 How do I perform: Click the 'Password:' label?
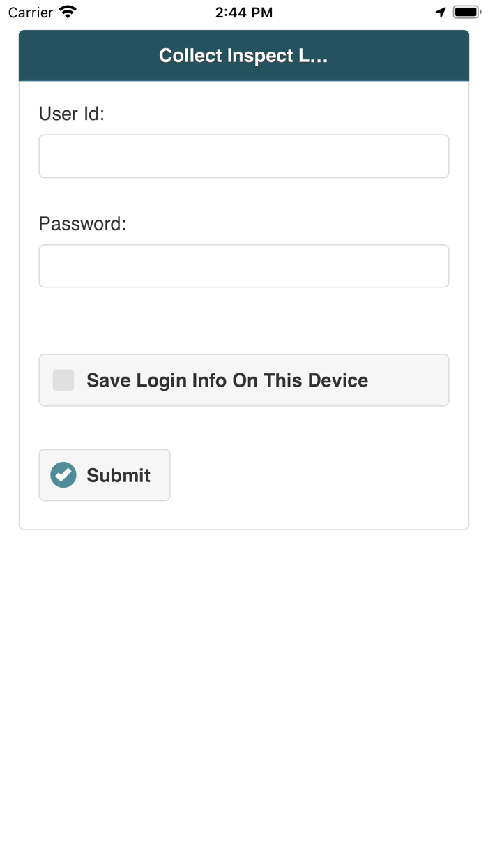[x=82, y=224]
